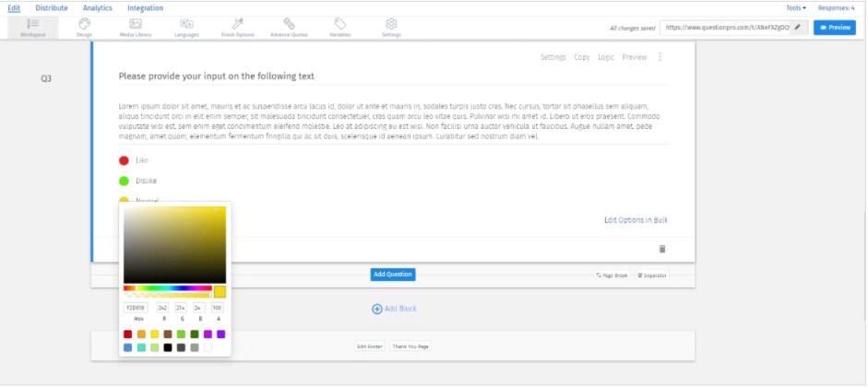
Task: Click the alpha transparency slider bar
Action: click(168, 295)
